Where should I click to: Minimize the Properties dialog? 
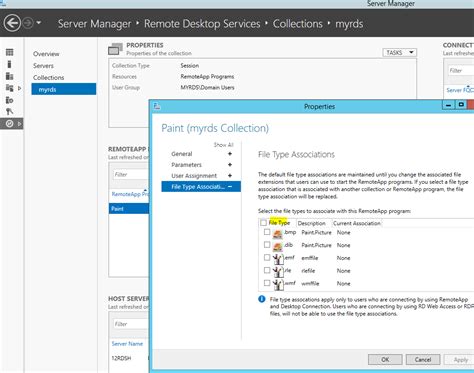(x=448, y=105)
